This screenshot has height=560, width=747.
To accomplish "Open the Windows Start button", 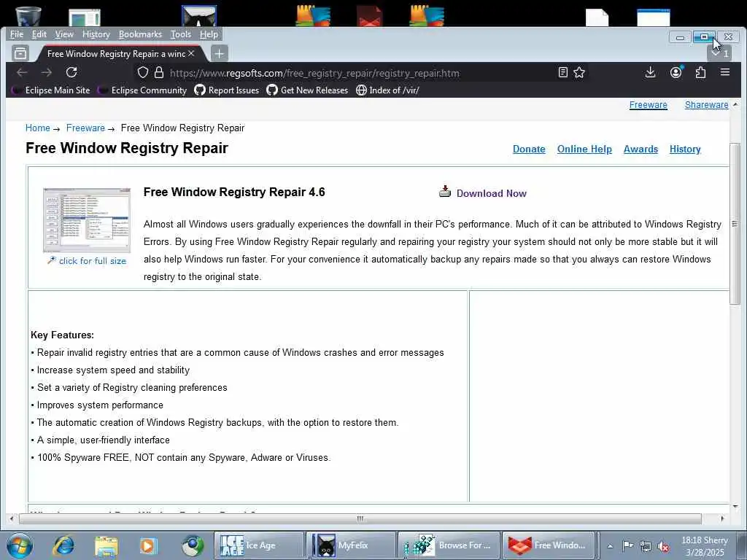I will pyautogui.click(x=20, y=545).
